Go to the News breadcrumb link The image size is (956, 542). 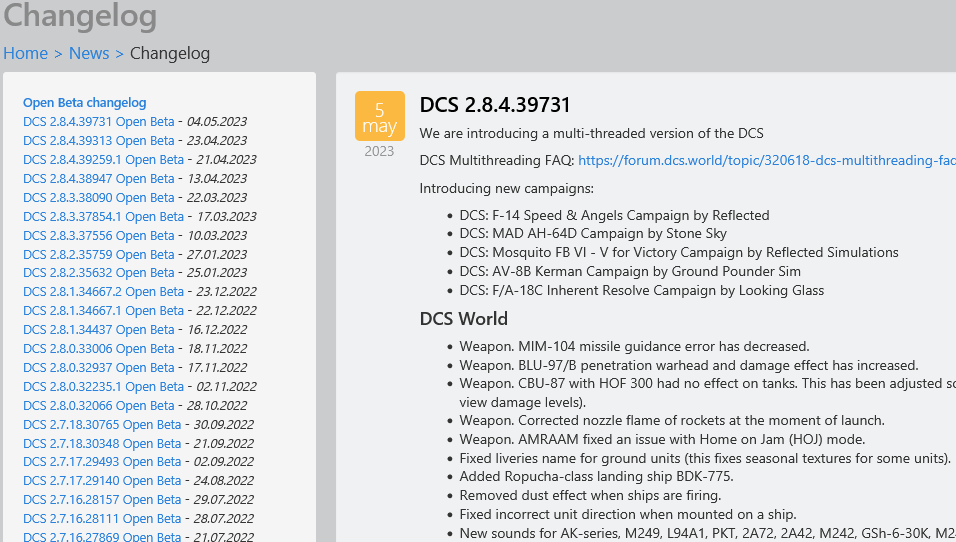pyautogui.click(x=89, y=54)
